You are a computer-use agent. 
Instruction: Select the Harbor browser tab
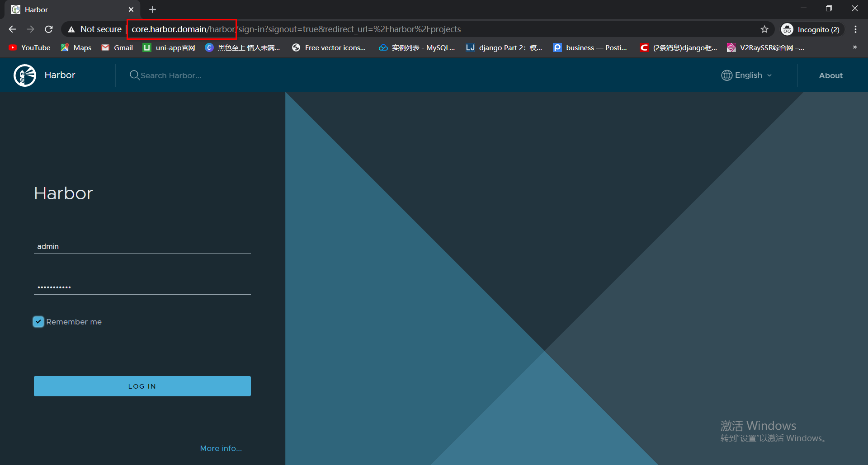(x=72, y=9)
